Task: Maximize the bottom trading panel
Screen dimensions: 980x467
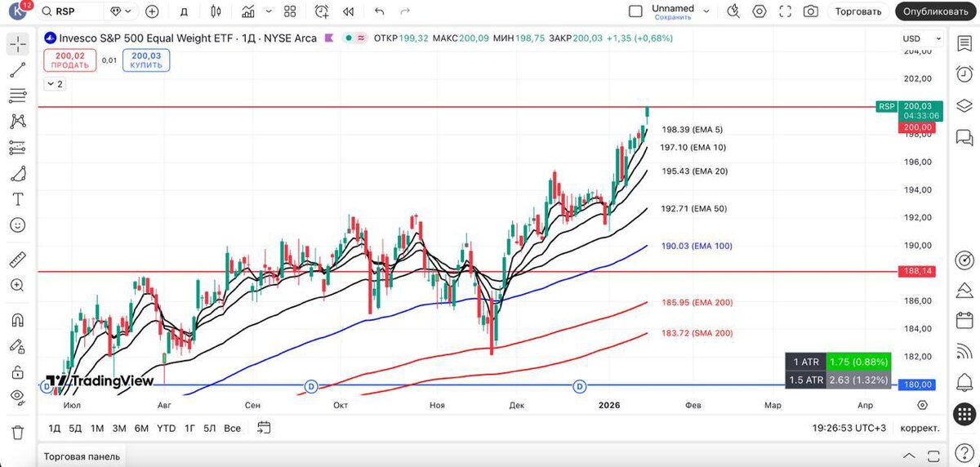Action: (933, 456)
